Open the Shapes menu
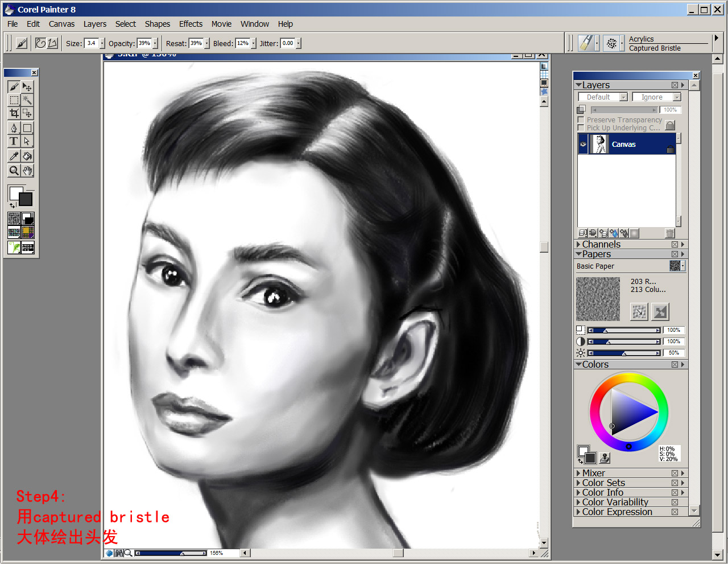Screen dimensions: 728x564 point(158,24)
